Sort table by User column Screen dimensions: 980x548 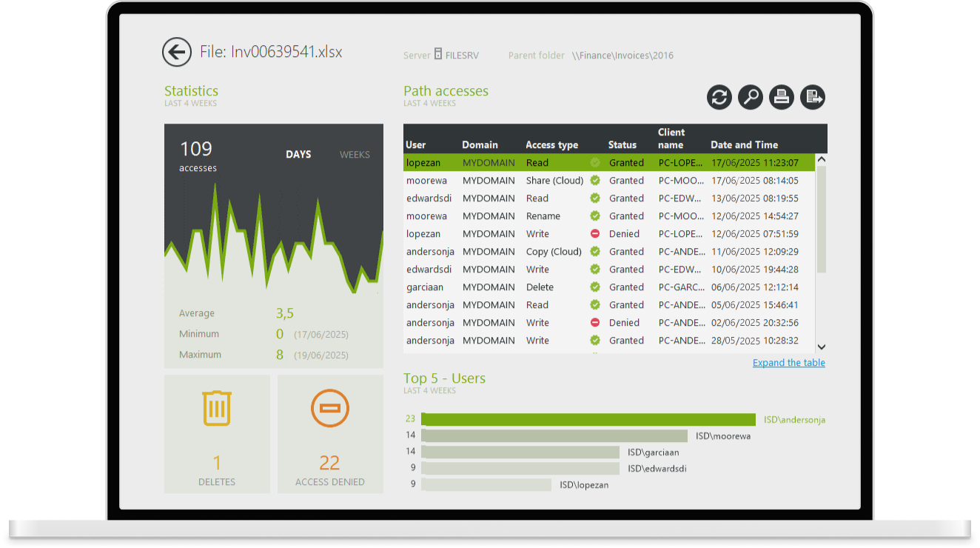pyautogui.click(x=416, y=145)
